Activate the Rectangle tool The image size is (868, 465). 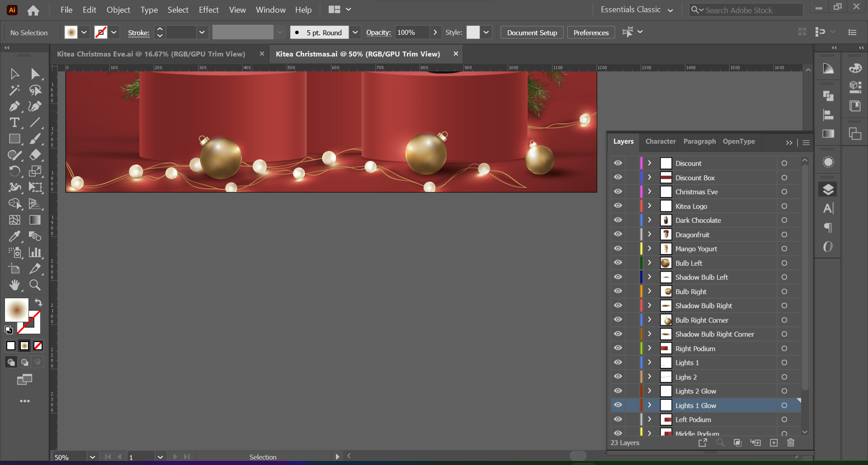click(x=15, y=139)
